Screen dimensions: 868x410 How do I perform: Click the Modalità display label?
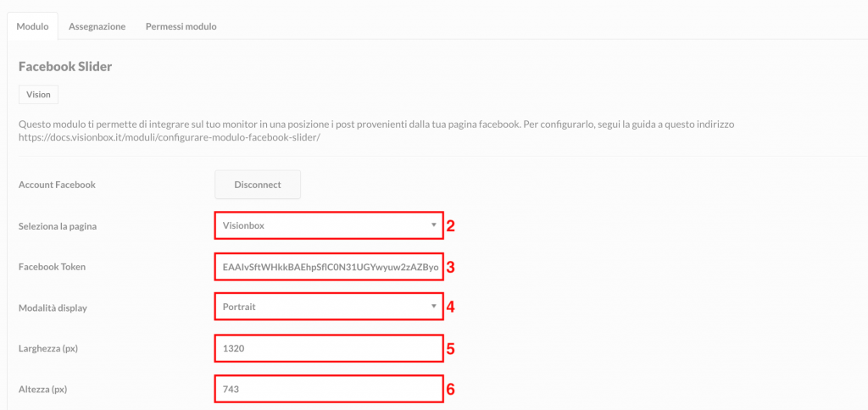(53, 307)
